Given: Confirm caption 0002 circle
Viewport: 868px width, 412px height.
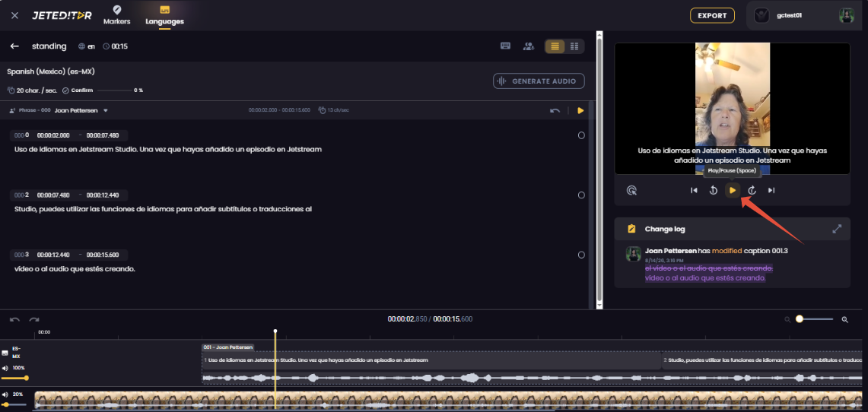Looking at the screenshot, I should (x=581, y=195).
